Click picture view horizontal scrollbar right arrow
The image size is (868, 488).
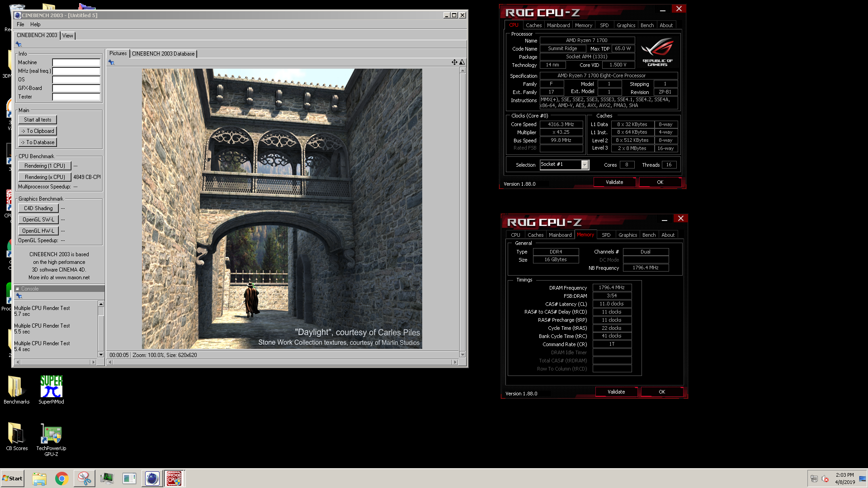pos(455,362)
